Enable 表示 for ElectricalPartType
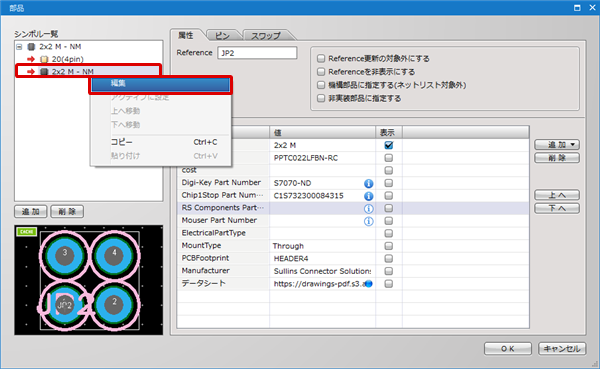This screenshot has height=369, width=600. [x=388, y=233]
